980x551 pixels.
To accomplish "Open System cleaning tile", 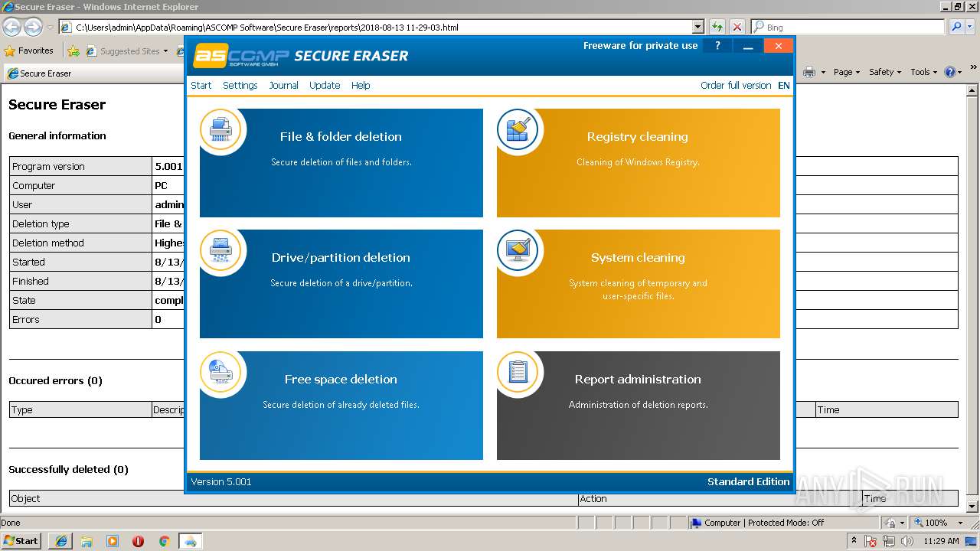I will 639,284.
